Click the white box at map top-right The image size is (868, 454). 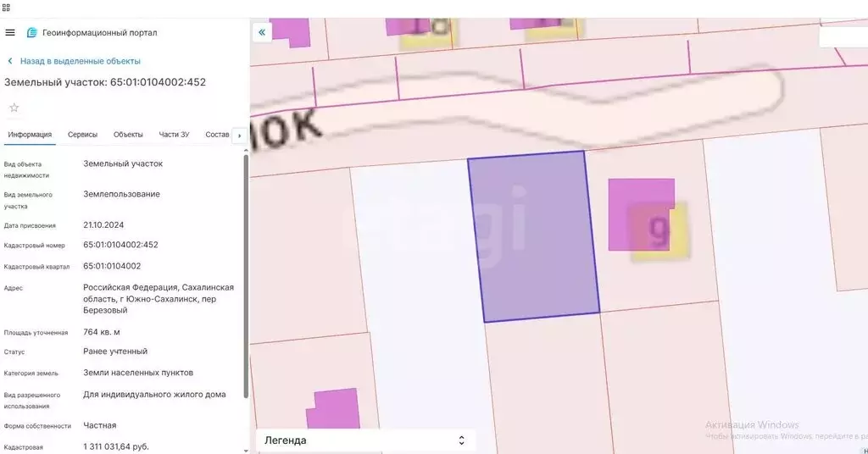[x=843, y=37]
